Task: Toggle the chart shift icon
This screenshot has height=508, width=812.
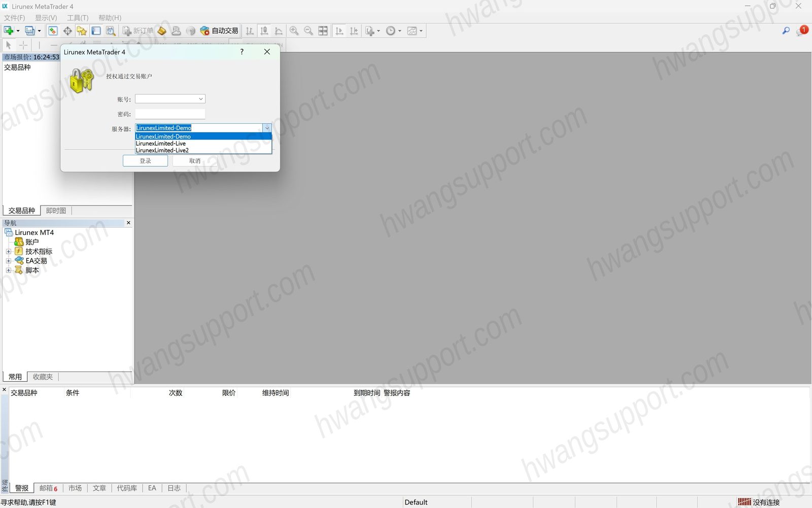Action: pyautogui.click(x=354, y=31)
